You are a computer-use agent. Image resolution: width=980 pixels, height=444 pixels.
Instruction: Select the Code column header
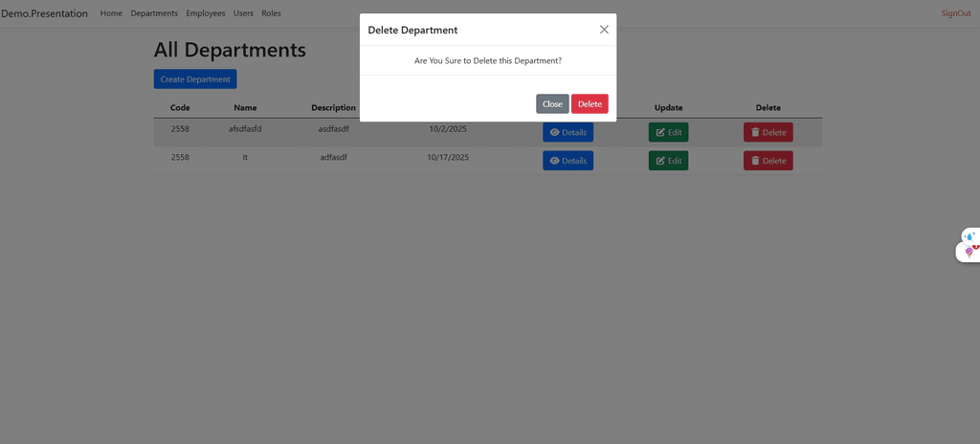pyautogui.click(x=180, y=107)
